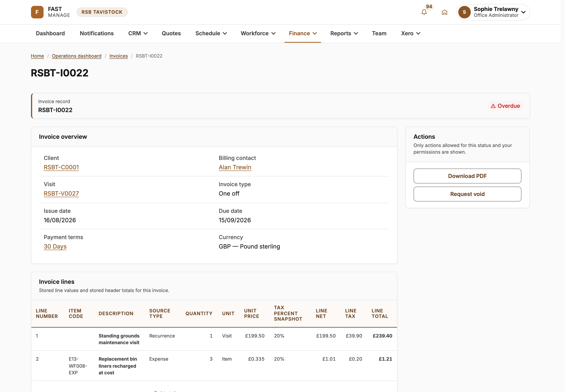Click the Fast Manage F logo
The height and width of the screenshot is (392, 565).
(37, 12)
